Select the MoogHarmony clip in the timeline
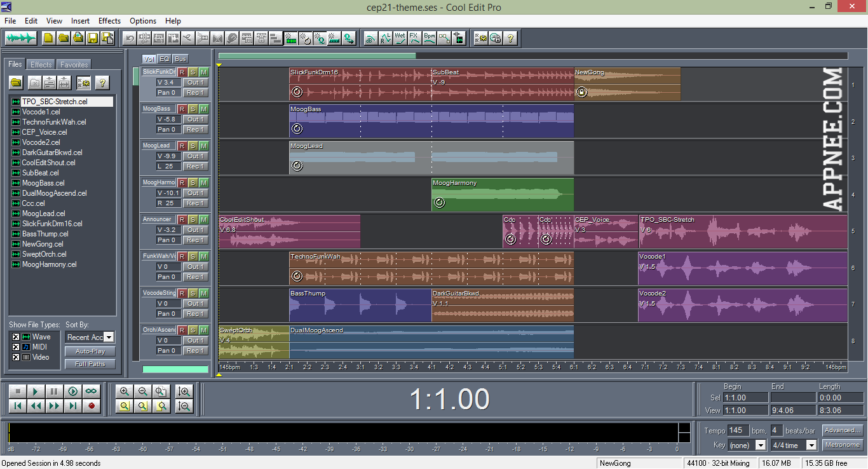 click(x=503, y=194)
